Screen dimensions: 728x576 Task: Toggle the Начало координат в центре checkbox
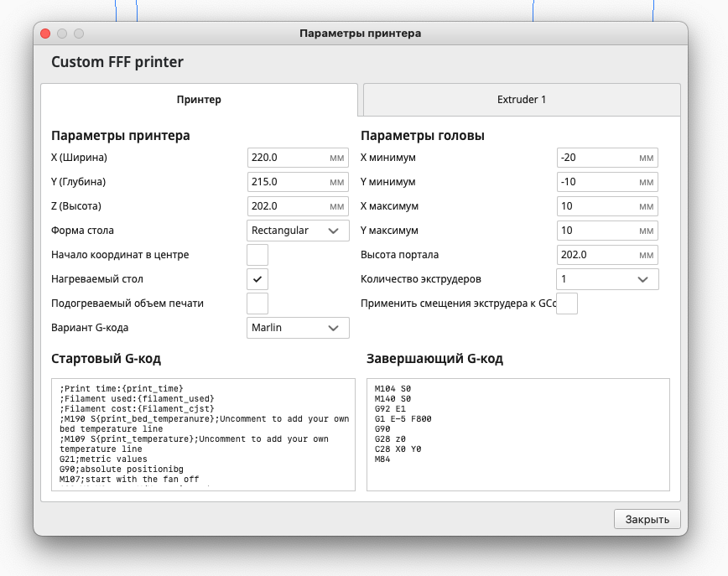257,255
